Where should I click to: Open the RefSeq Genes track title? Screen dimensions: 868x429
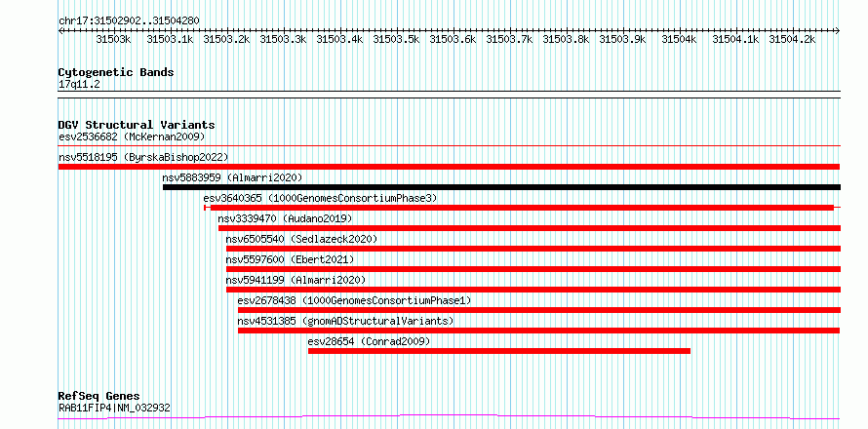[x=99, y=397]
